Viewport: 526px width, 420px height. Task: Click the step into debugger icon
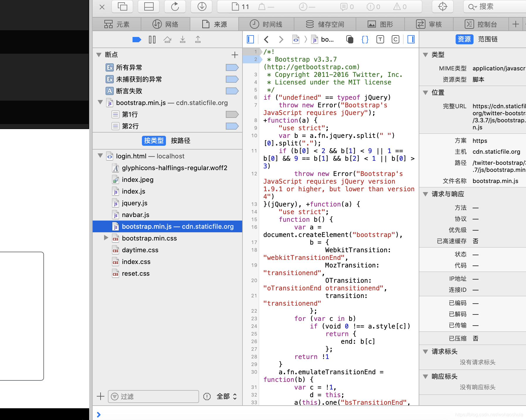183,40
